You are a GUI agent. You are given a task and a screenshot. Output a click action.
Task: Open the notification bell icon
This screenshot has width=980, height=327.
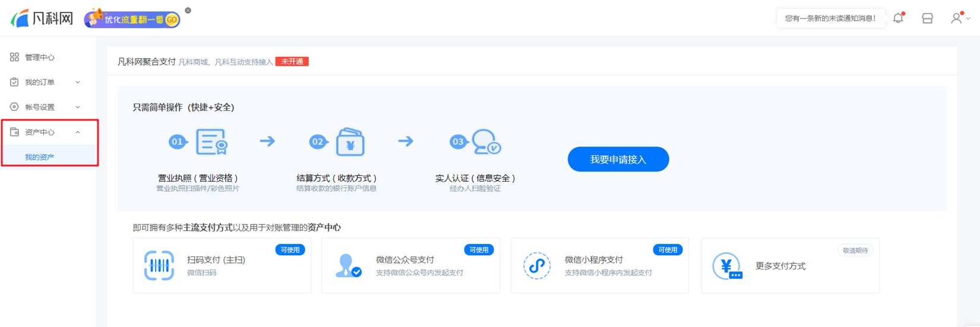pyautogui.click(x=899, y=18)
